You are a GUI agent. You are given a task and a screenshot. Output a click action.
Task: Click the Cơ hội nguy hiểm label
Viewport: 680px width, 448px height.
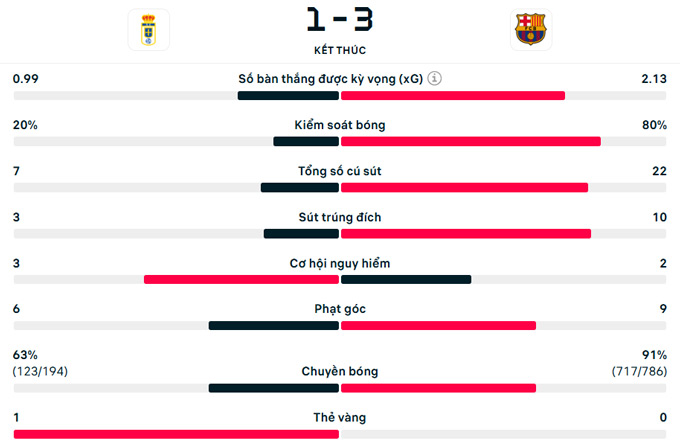(340, 263)
